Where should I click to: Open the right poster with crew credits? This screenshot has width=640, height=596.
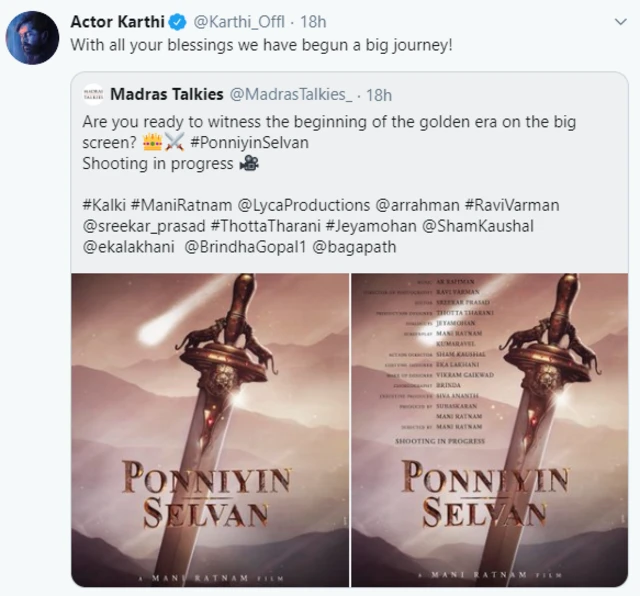coord(488,428)
